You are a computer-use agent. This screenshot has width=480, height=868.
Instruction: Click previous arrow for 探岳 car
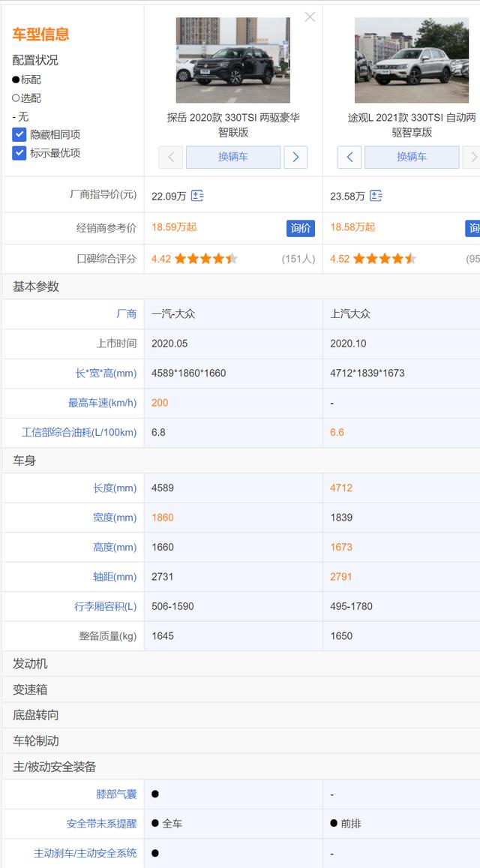(170, 158)
